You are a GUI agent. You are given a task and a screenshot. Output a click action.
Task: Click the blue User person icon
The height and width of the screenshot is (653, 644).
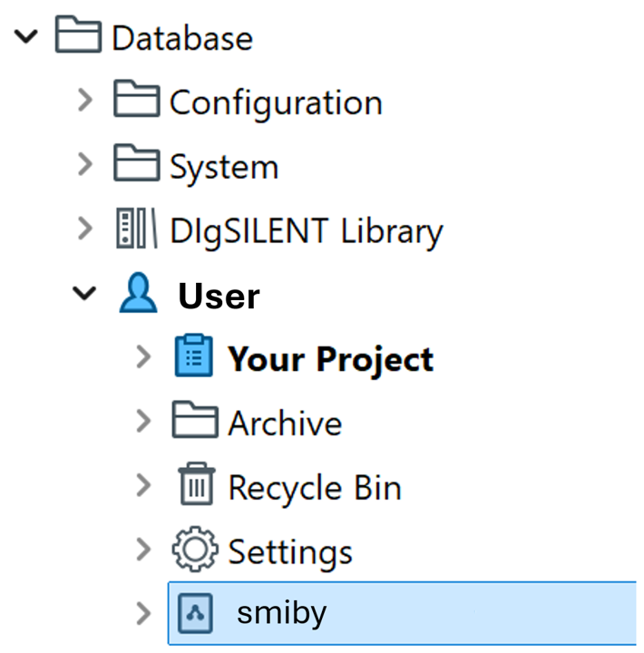point(138,296)
